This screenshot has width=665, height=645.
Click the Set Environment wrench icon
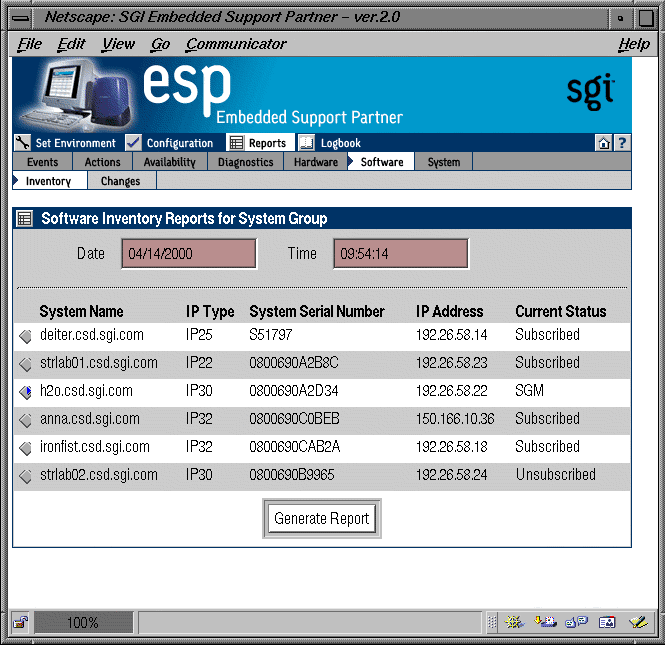point(22,142)
